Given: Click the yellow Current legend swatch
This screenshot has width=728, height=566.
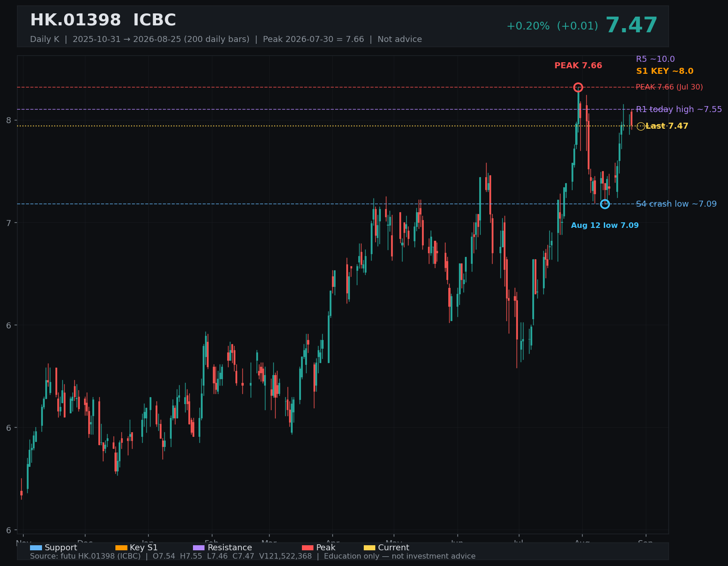Looking at the screenshot, I should 370,548.
